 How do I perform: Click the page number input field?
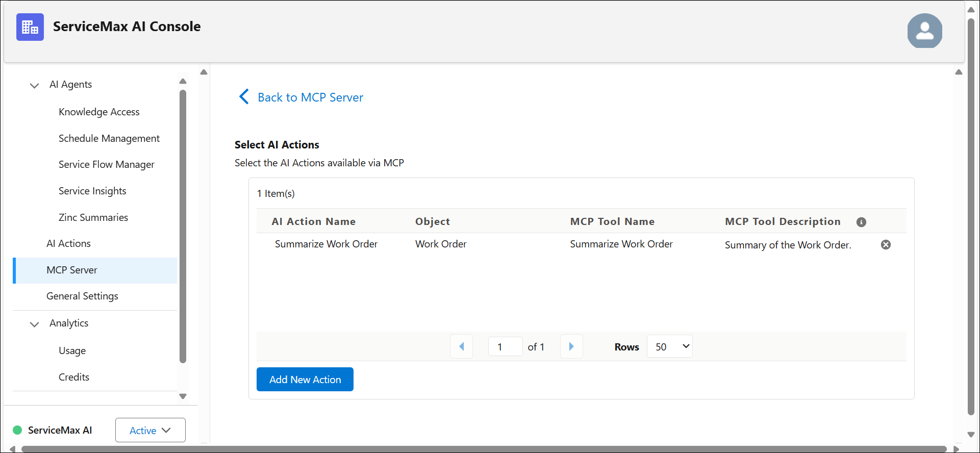(506, 347)
